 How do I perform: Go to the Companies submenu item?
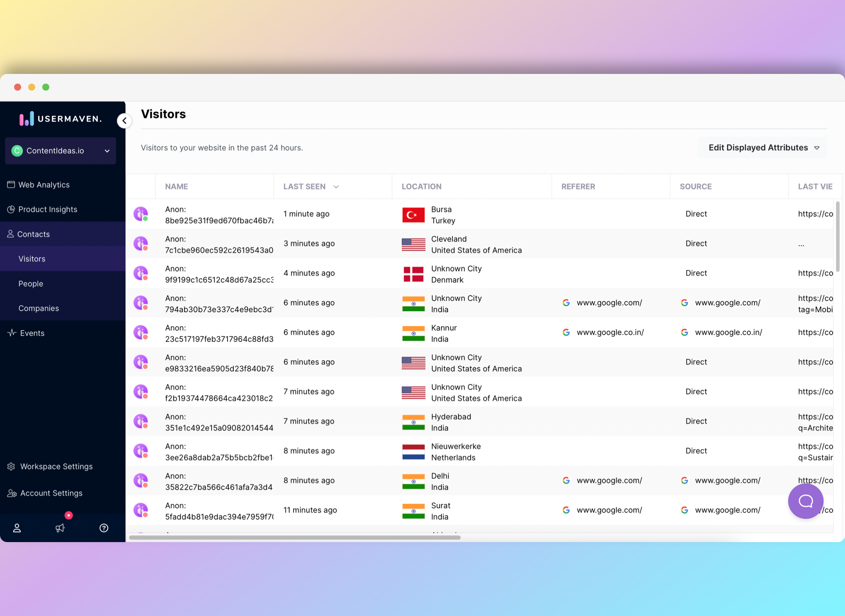tap(39, 308)
